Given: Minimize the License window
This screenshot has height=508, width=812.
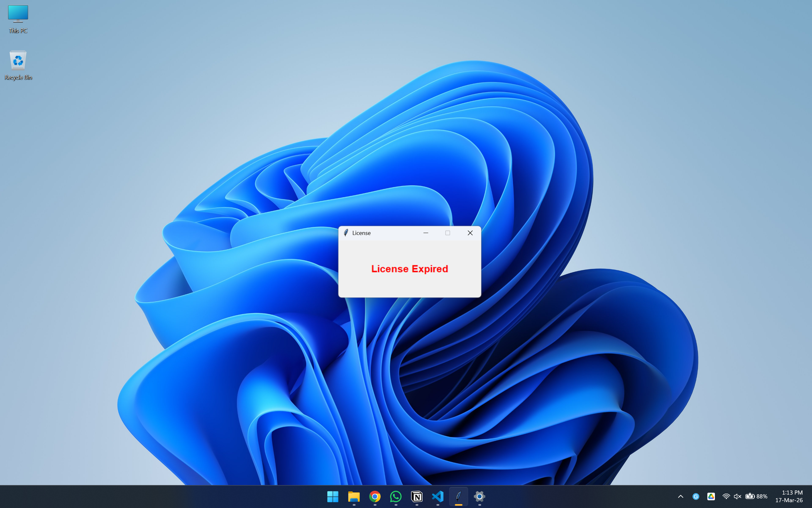Looking at the screenshot, I should pos(425,233).
